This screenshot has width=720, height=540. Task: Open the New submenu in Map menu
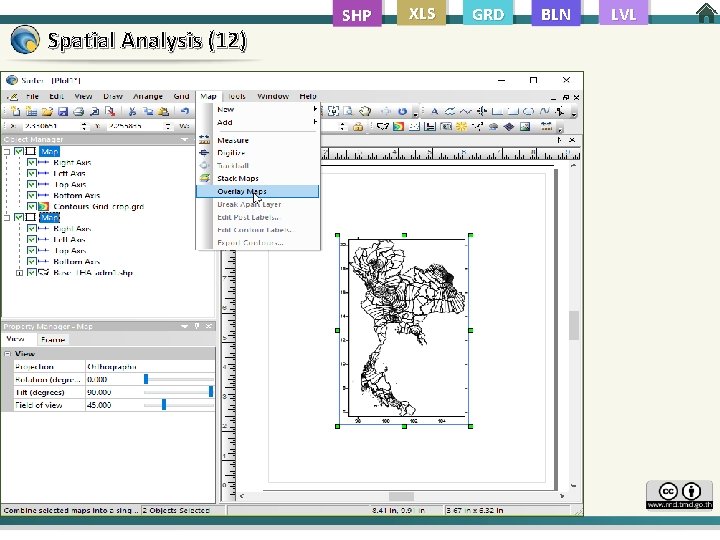[258, 109]
